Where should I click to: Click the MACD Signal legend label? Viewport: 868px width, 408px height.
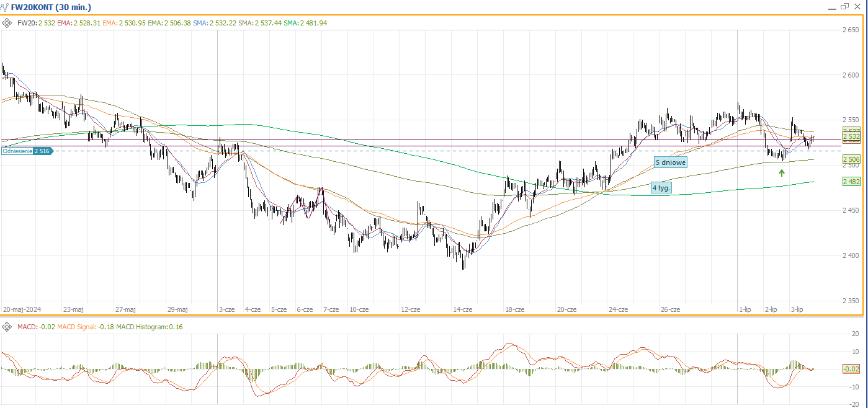80,327
